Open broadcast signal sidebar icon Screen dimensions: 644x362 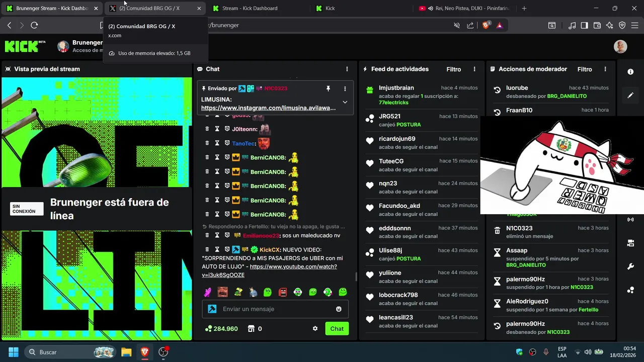(630, 220)
